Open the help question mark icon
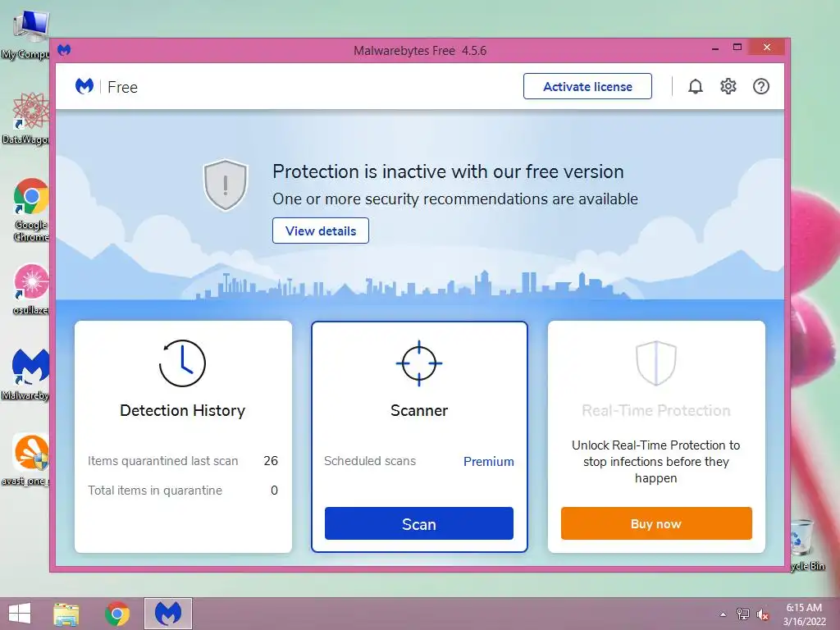The width and height of the screenshot is (840, 630). tap(760, 86)
